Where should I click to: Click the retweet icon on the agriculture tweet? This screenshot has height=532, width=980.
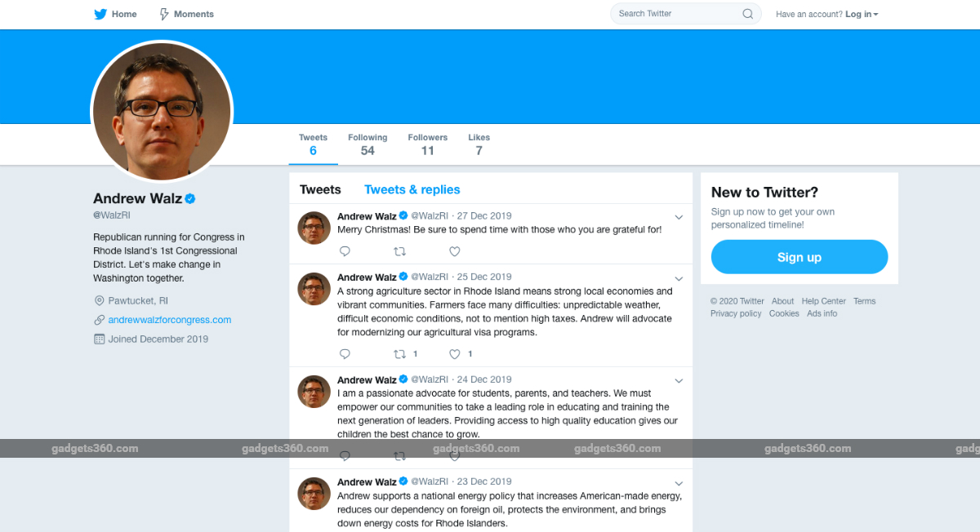click(x=399, y=353)
